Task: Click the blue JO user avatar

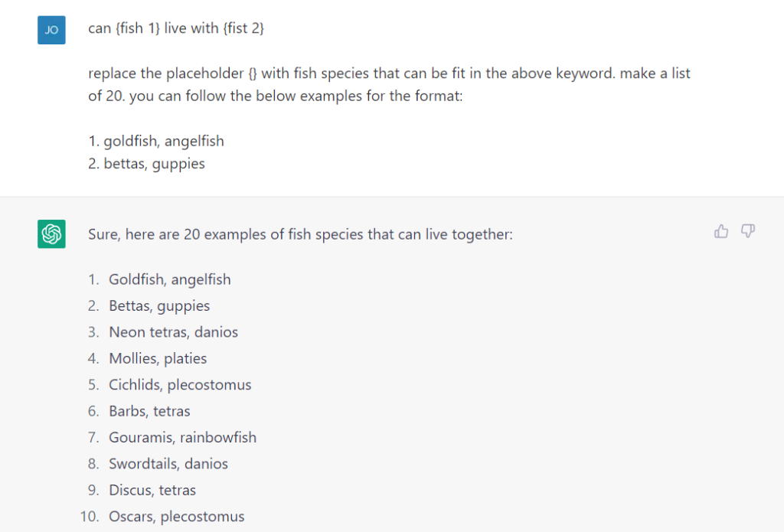Action: point(51,30)
